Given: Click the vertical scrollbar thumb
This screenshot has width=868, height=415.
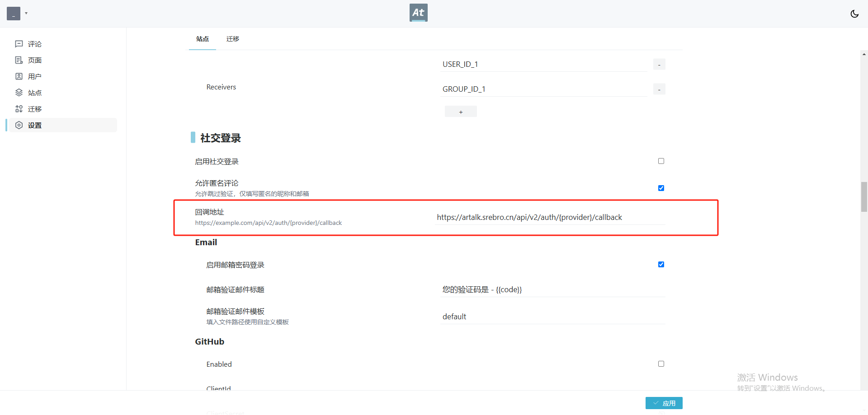Looking at the screenshot, I should tap(864, 197).
